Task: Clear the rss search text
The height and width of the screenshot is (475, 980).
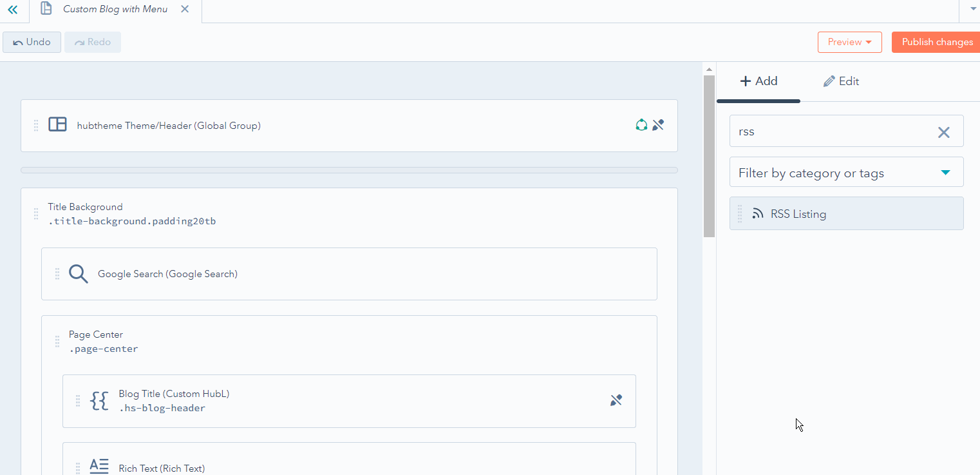Action: pos(943,132)
